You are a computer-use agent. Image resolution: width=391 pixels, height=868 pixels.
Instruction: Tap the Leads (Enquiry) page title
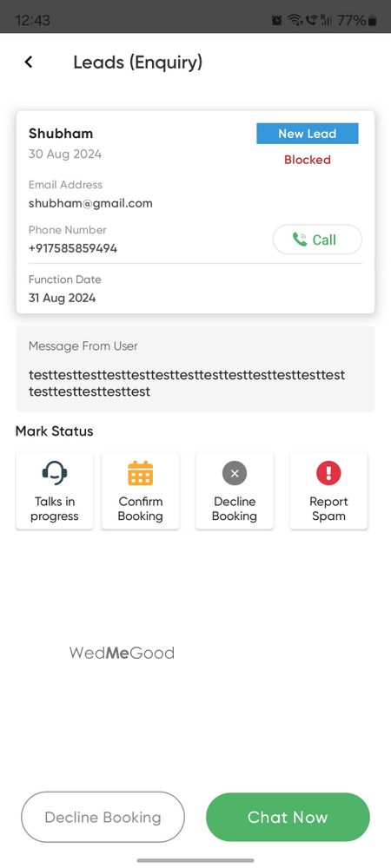tap(138, 62)
